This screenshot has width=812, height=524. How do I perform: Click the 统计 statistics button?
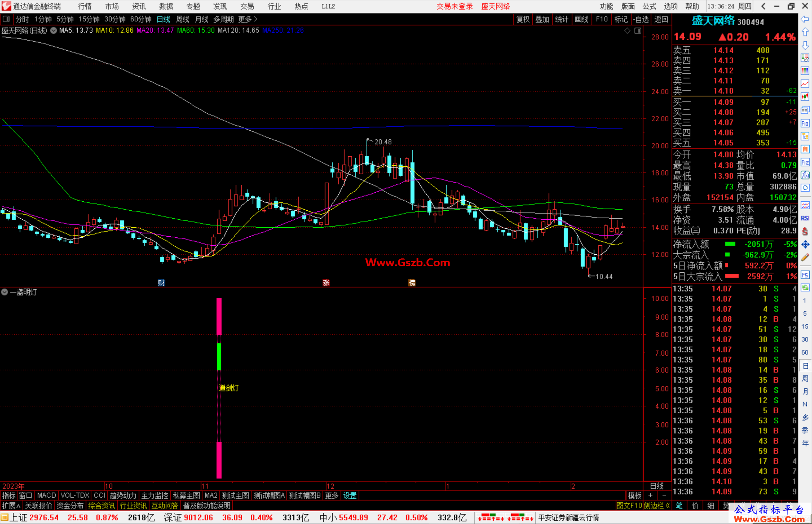(x=562, y=19)
